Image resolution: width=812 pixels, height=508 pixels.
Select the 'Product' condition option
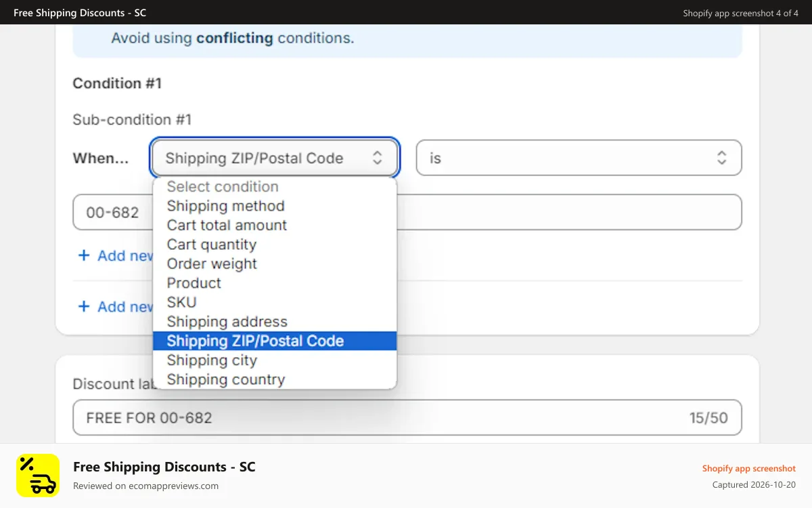point(275,283)
